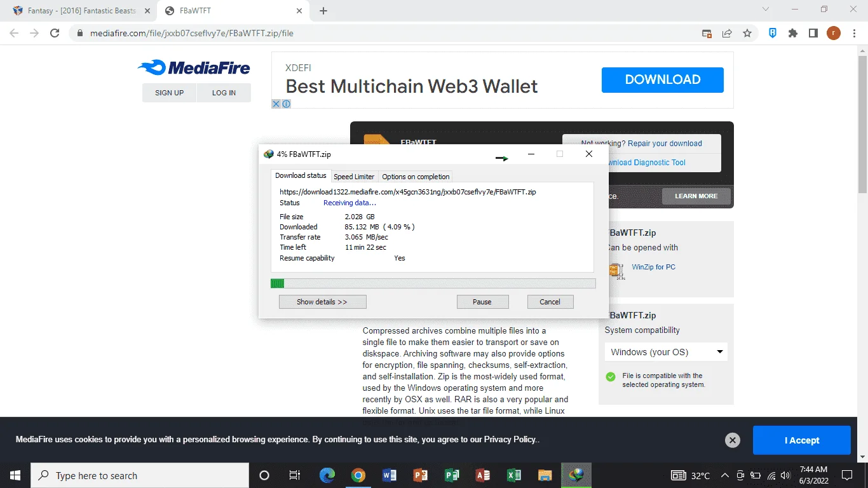Viewport: 868px width, 488px height.
Task: Click the taskbar clock showing 7:44 AM
Action: pos(813,475)
